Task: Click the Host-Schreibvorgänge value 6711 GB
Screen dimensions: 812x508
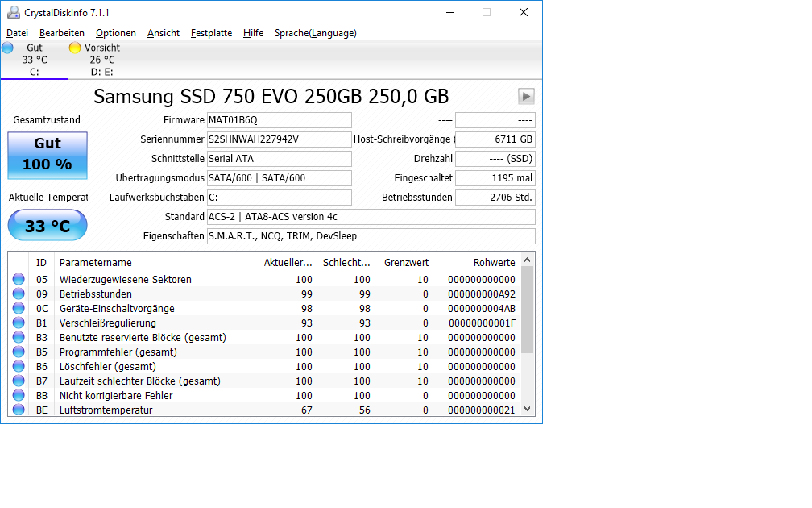Action: click(x=495, y=139)
